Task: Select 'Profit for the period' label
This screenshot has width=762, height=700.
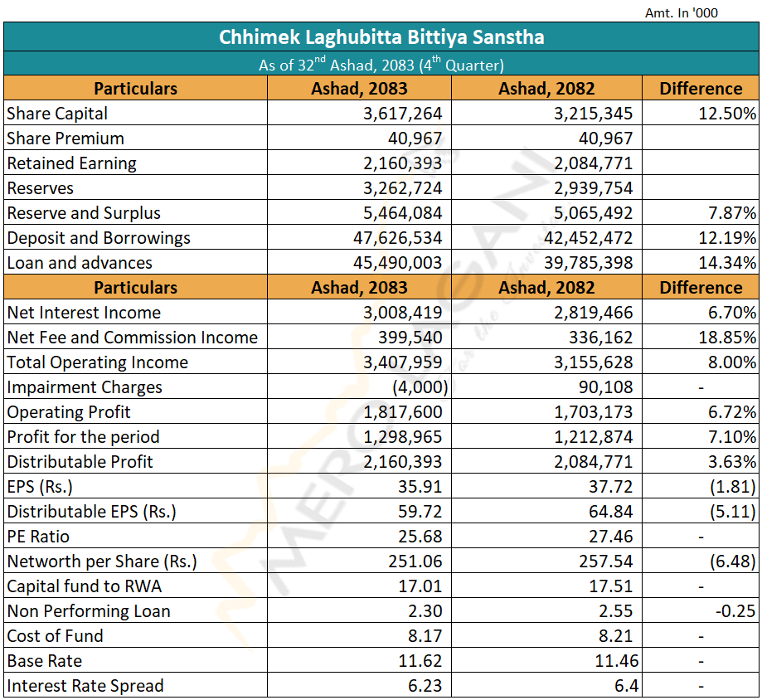Action: [83, 436]
